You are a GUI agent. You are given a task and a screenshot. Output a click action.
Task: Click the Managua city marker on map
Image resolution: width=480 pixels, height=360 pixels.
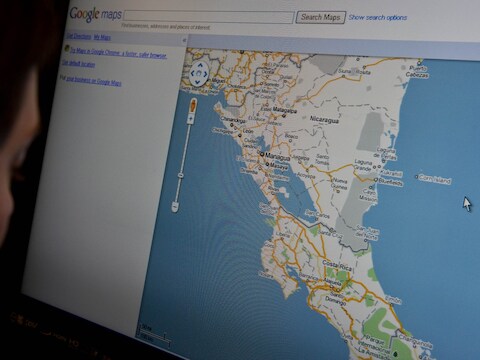tap(262, 154)
